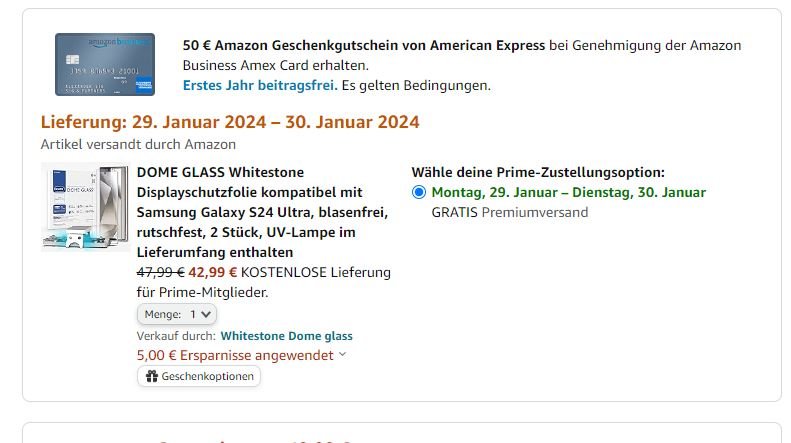Viewport: 791px width, 443px height.
Task: Click the Wähle deine Prime-Zustellungsoption heading
Action: point(538,172)
